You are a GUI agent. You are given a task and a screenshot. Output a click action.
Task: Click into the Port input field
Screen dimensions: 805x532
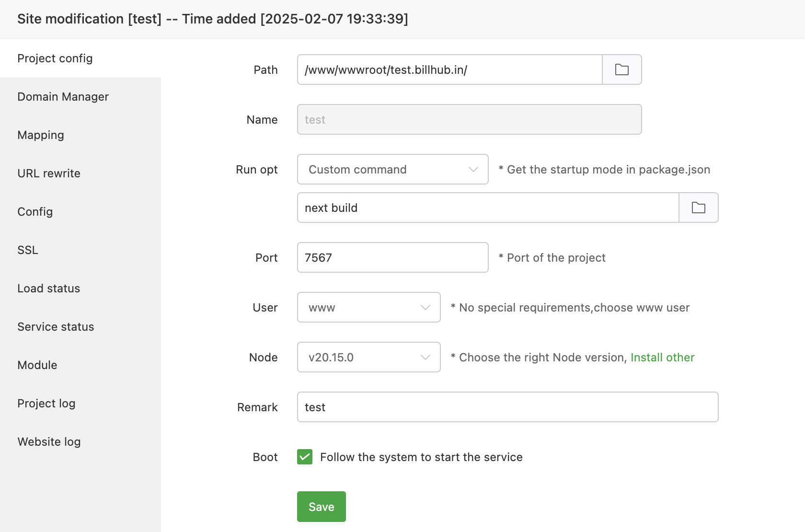(392, 258)
